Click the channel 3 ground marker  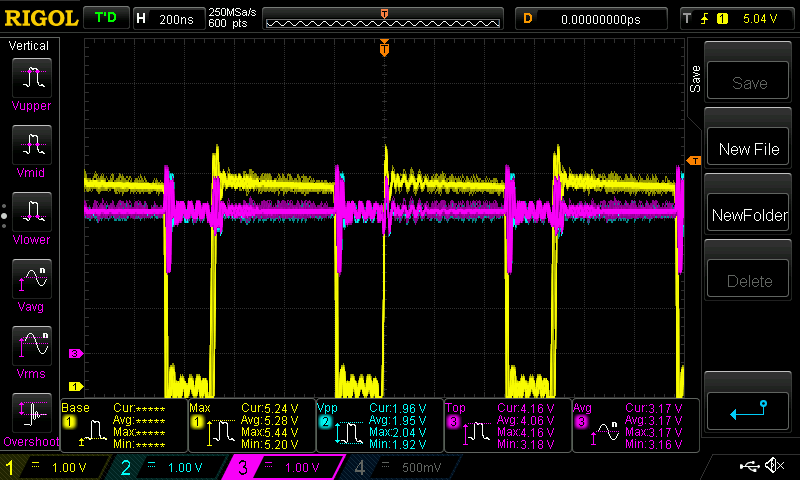pyautogui.click(x=76, y=353)
